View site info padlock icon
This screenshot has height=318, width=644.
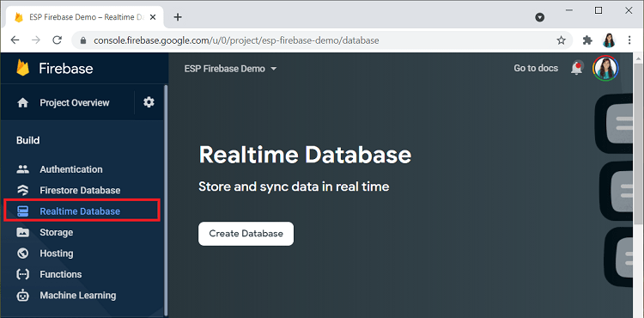tap(83, 40)
